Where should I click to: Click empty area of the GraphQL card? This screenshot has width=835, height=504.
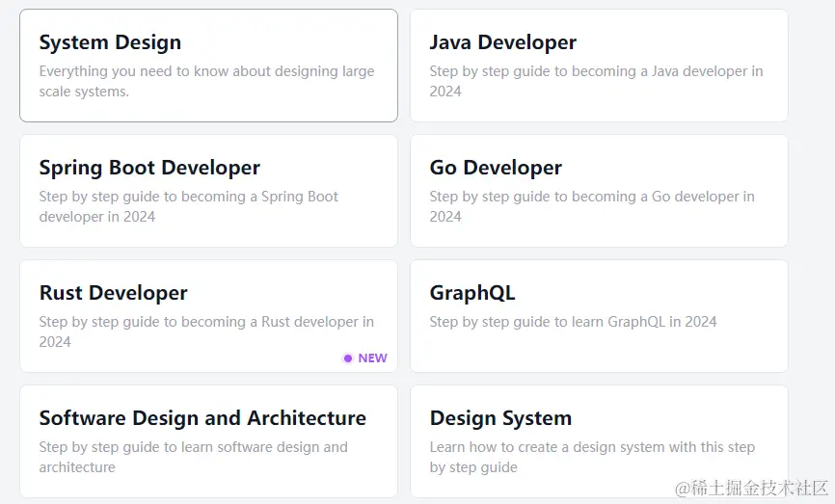[598, 351]
